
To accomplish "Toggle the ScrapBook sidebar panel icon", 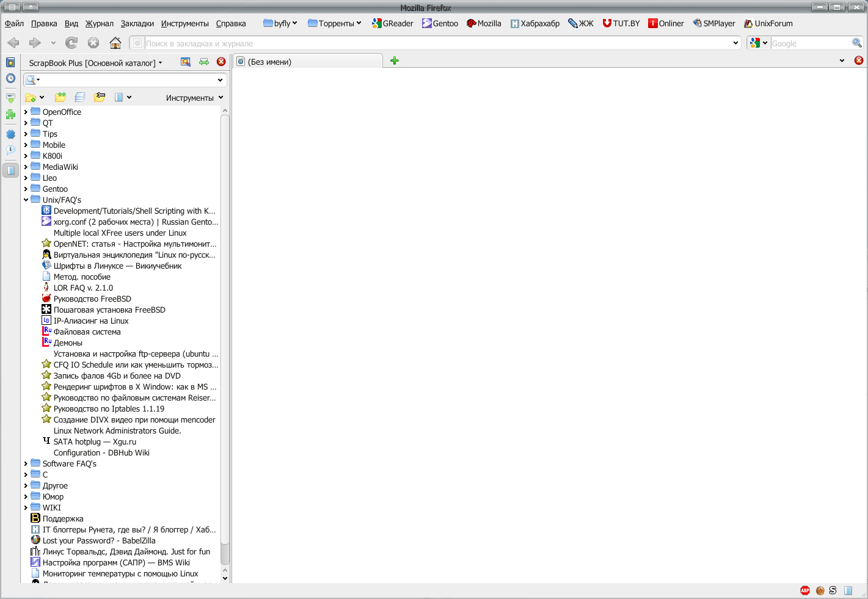I will click(x=10, y=170).
